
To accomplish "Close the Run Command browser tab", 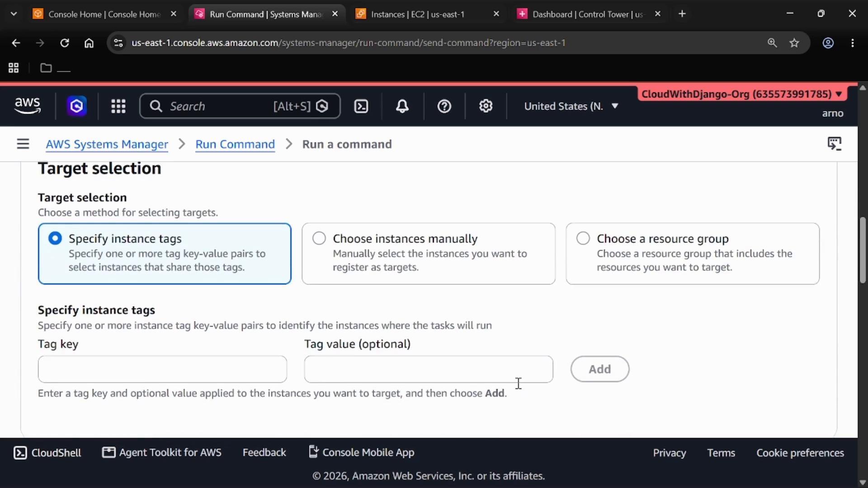I will point(335,14).
